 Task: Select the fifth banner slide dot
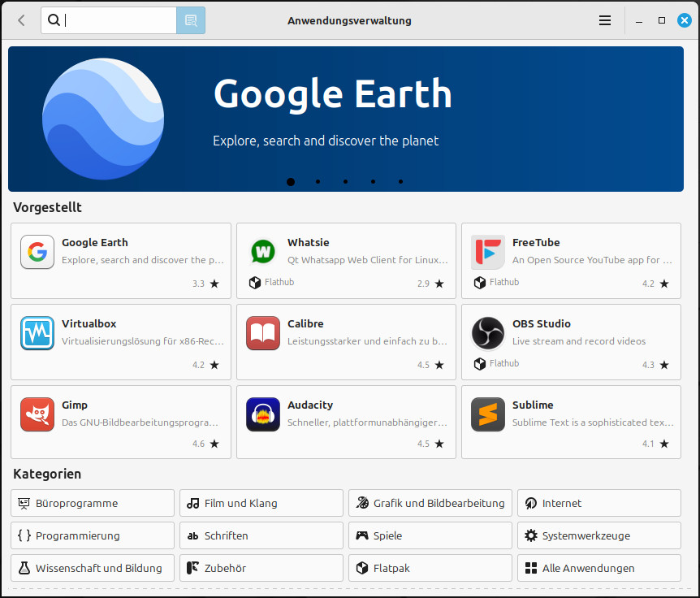[x=401, y=182]
